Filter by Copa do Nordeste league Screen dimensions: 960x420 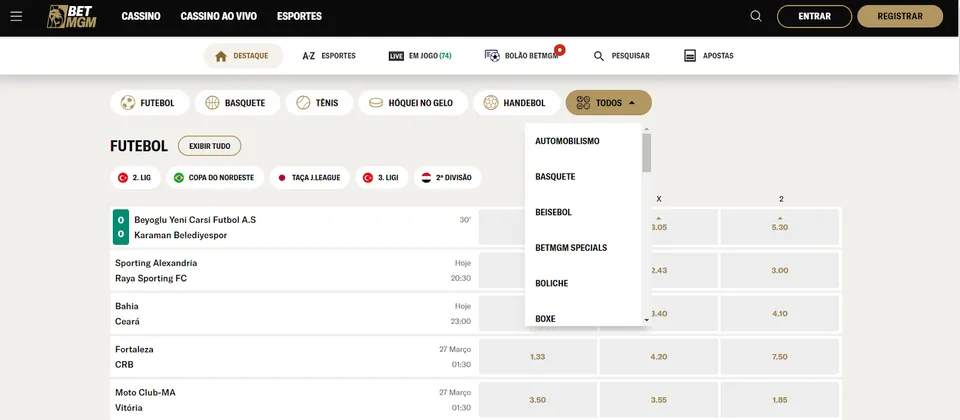click(214, 178)
